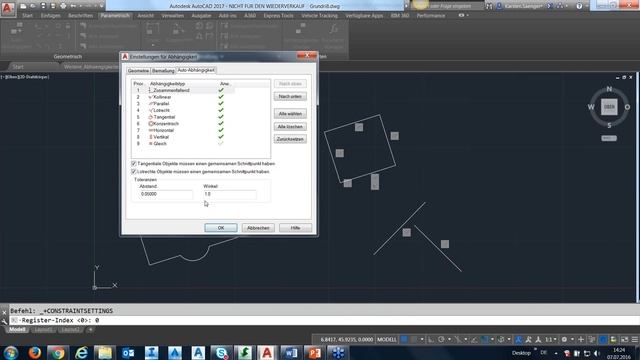The height and width of the screenshot is (360, 640).
Task: Open the help dropdown arrow in title bar
Action: click(587, 6)
